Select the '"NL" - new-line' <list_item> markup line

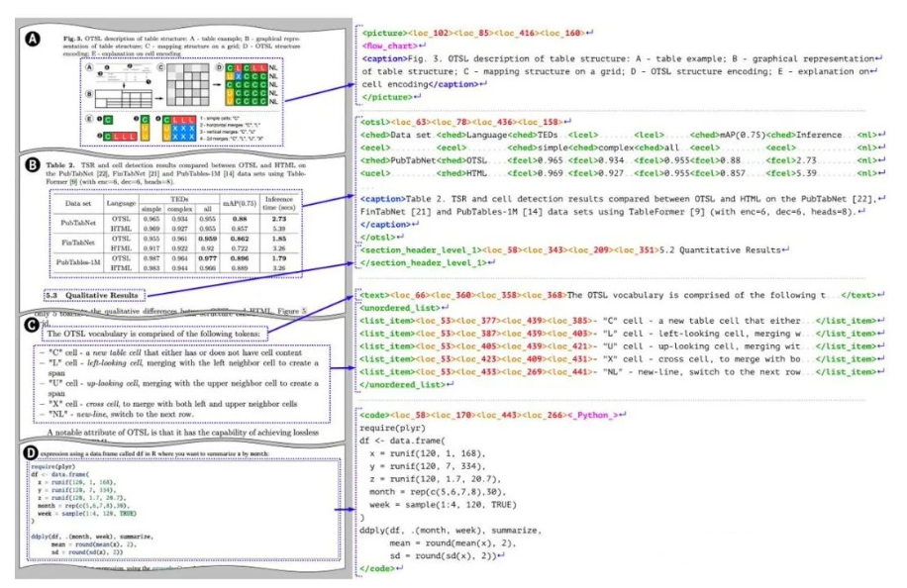(621, 372)
